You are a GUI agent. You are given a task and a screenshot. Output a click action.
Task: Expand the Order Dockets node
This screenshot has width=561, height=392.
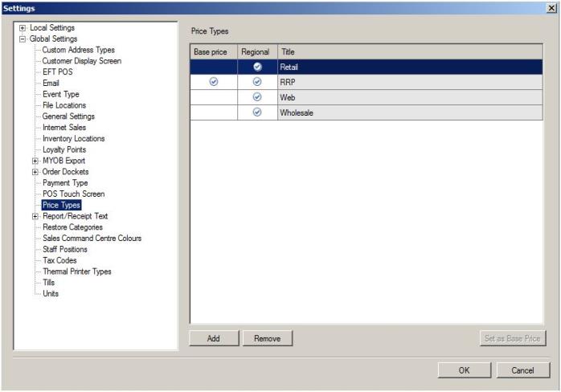tap(35, 172)
